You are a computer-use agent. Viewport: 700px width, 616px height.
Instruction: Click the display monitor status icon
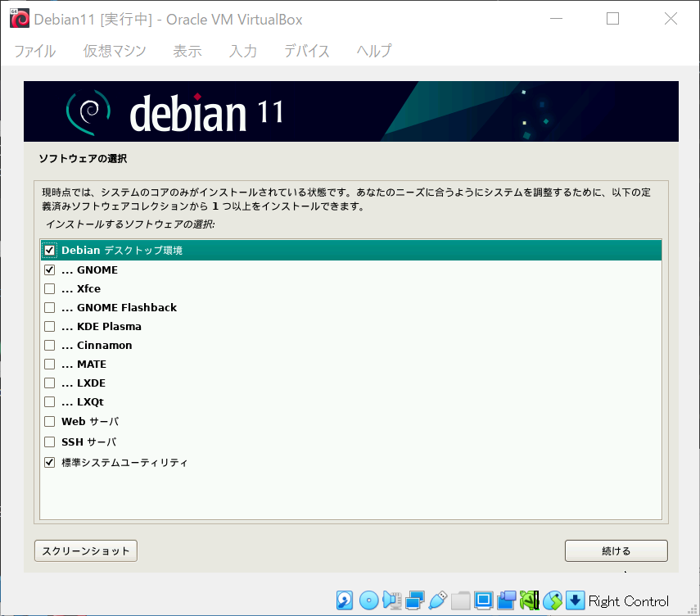(x=484, y=600)
